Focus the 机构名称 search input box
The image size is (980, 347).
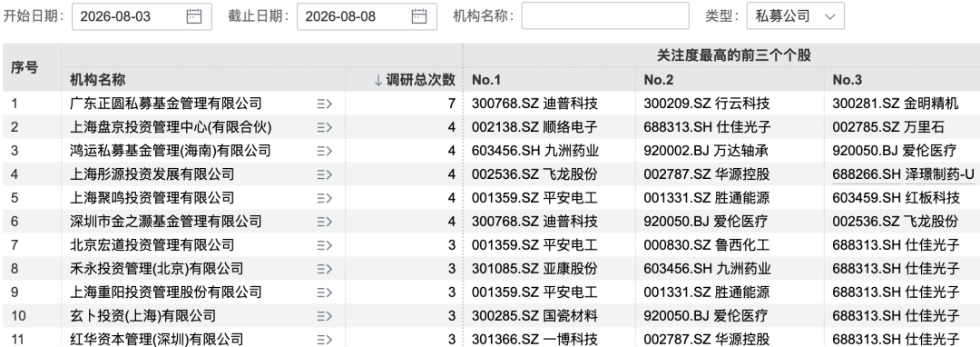tap(605, 16)
